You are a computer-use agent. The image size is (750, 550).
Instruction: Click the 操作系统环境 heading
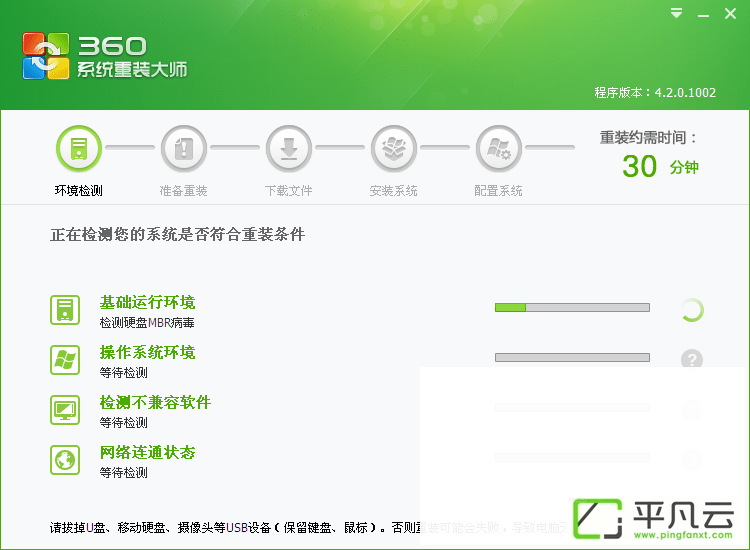click(x=147, y=352)
